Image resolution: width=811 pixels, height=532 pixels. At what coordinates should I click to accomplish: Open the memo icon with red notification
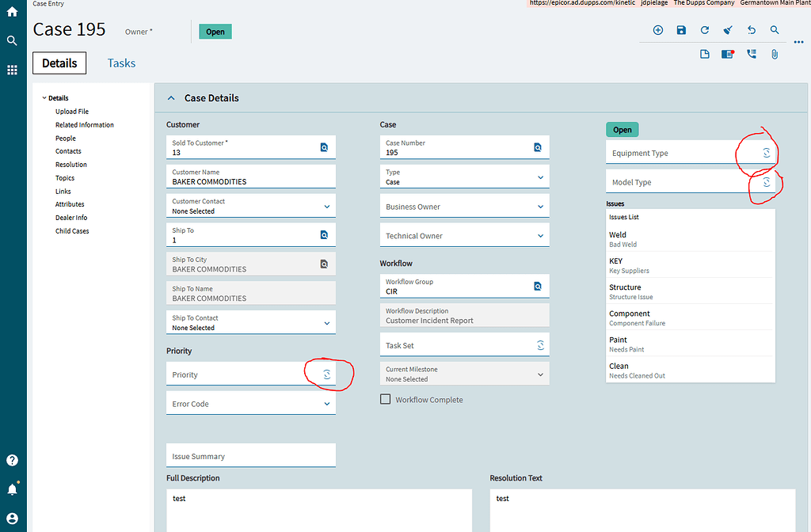point(727,54)
